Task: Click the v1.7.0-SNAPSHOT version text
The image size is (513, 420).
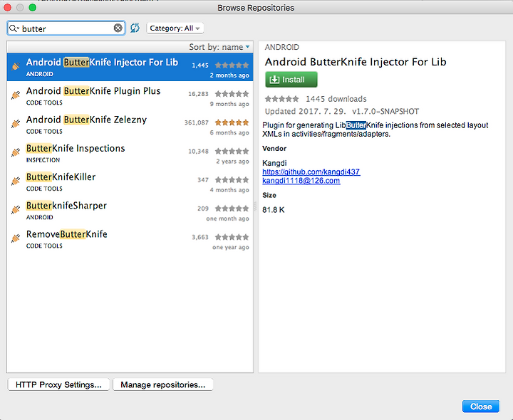Action: [385, 112]
